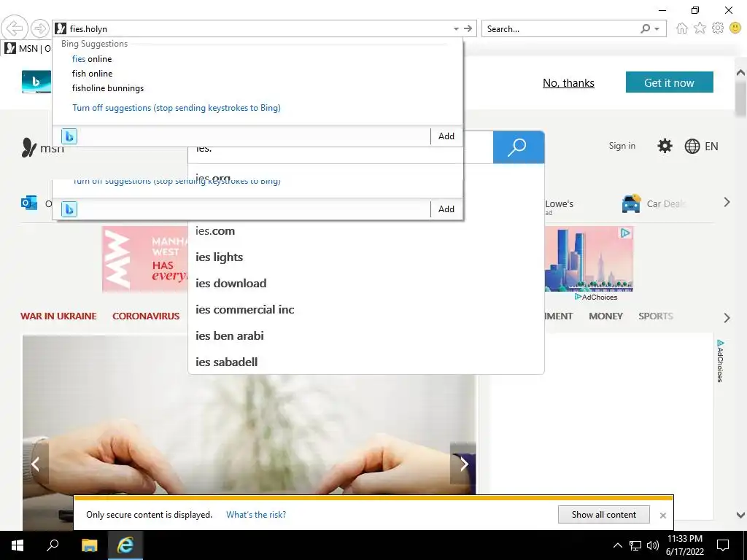Go to previous story in carousel

35,464
